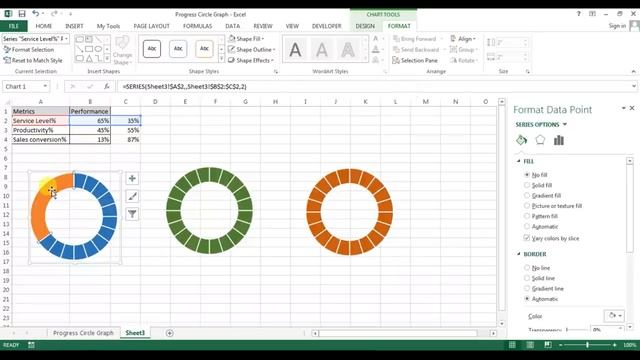
Task: Click Sign in link
Action: [617, 26]
